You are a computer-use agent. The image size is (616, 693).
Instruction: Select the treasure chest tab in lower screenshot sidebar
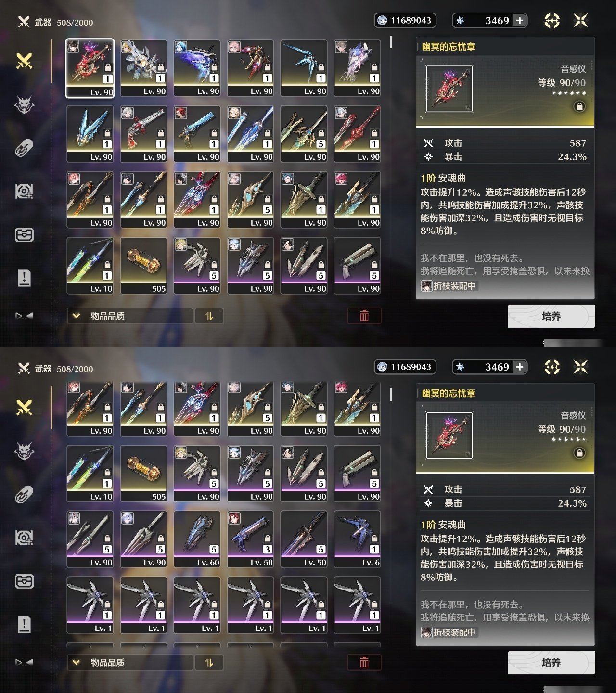[x=24, y=581]
